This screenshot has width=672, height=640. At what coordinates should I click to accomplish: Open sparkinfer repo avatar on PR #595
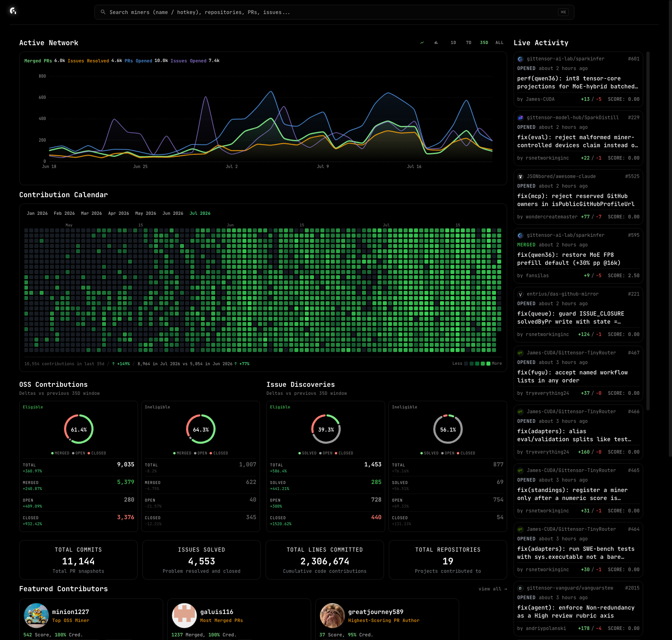[520, 235]
